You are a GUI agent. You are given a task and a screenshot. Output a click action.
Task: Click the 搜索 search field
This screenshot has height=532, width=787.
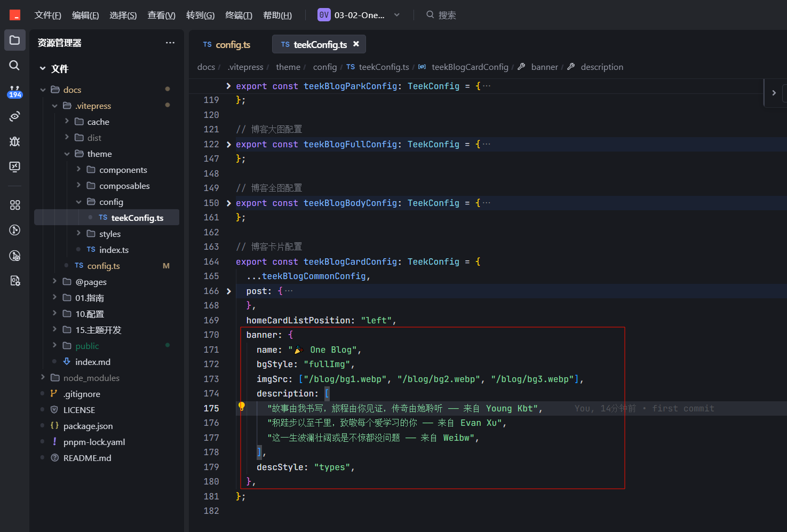(x=447, y=15)
